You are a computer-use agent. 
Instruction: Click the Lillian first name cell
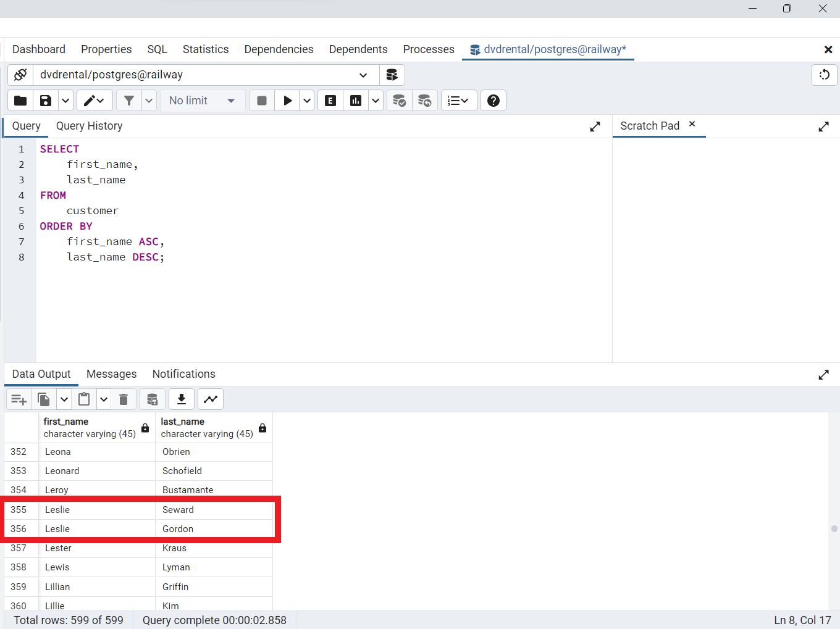click(96, 587)
